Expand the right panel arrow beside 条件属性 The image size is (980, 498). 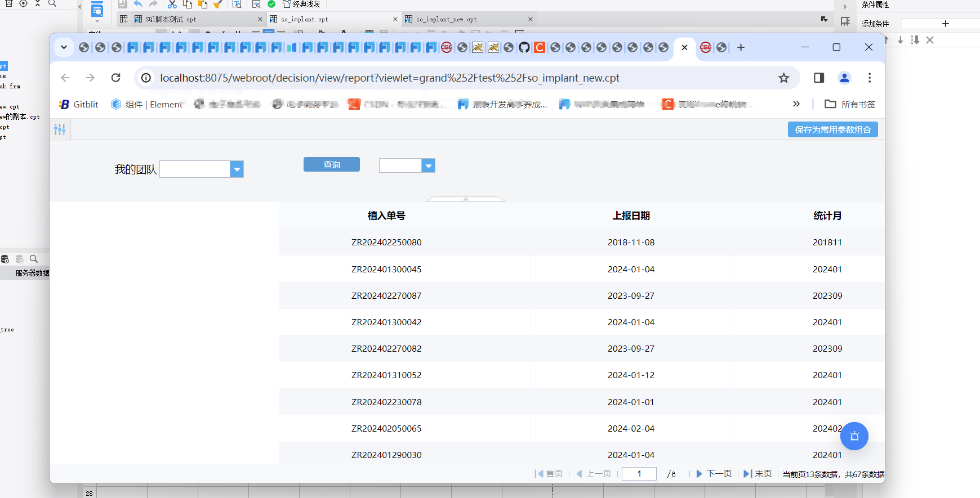click(x=845, y=7)
